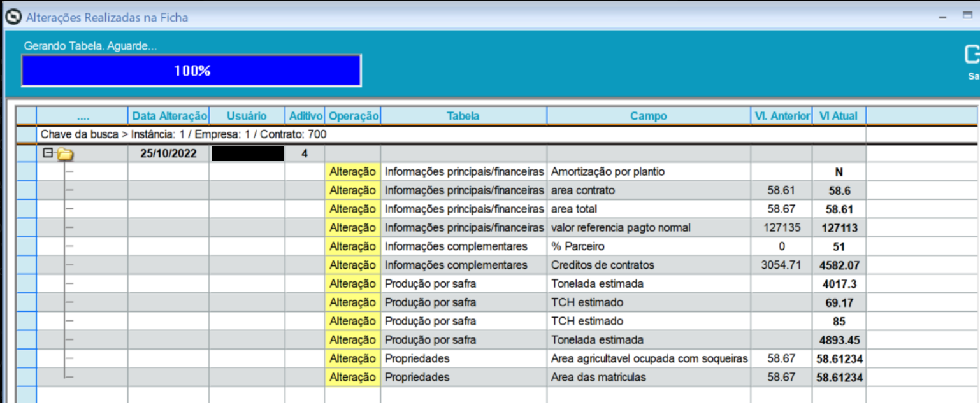Click the current value 127113
The image size is (980, 403).
pyautogui.click(x=839, y=228)
